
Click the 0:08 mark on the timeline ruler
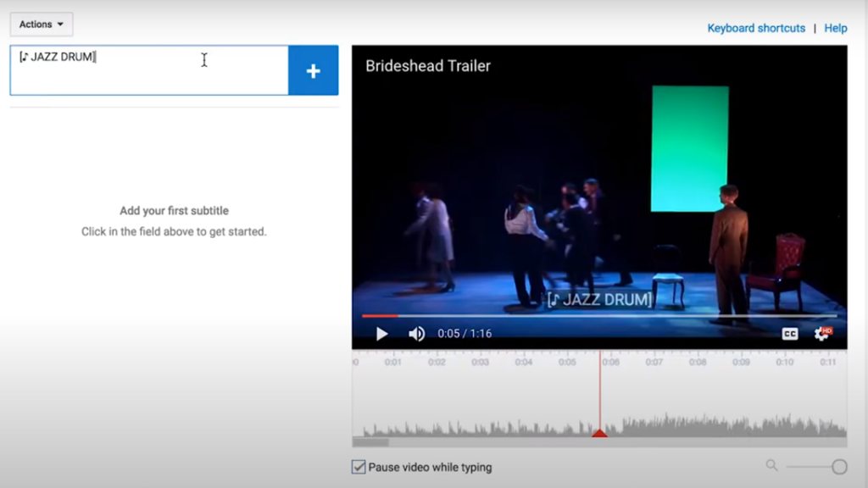697,362
